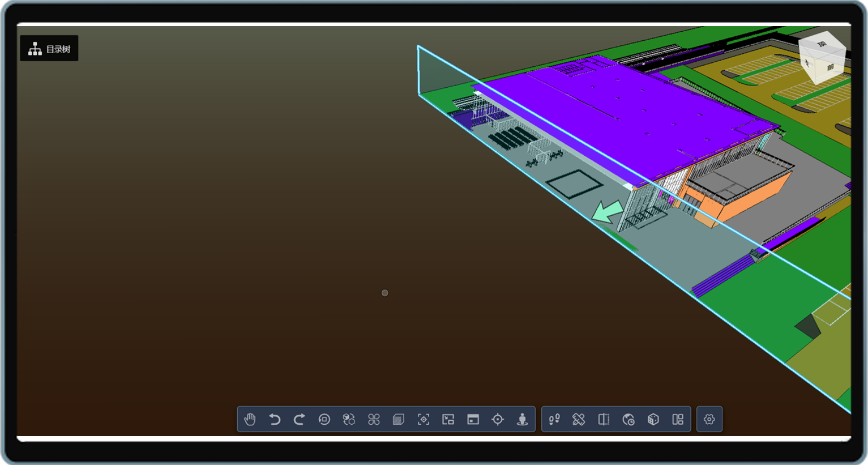Image resolution: width=868 pixels, height=465 pixels.
Task: Click the undo arrow icon
Action: (275, 419)
